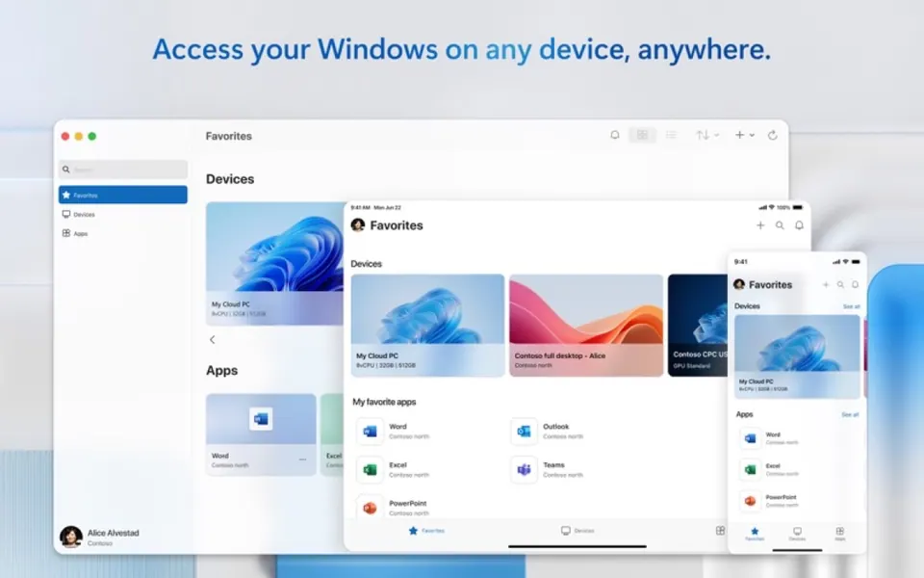924x578 pixels.
Task: Switch to list view in Mac toolbar
Action: (671, 135)
